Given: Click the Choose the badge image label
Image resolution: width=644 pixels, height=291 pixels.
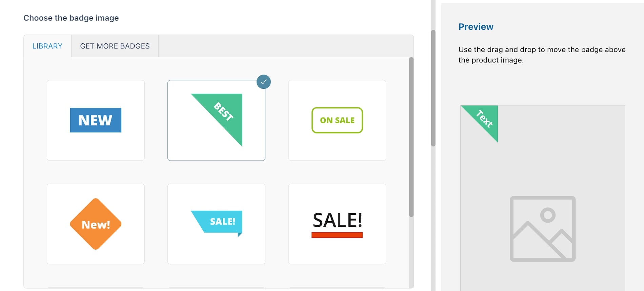Looking at the screenshot, I should tap(71, 18).
